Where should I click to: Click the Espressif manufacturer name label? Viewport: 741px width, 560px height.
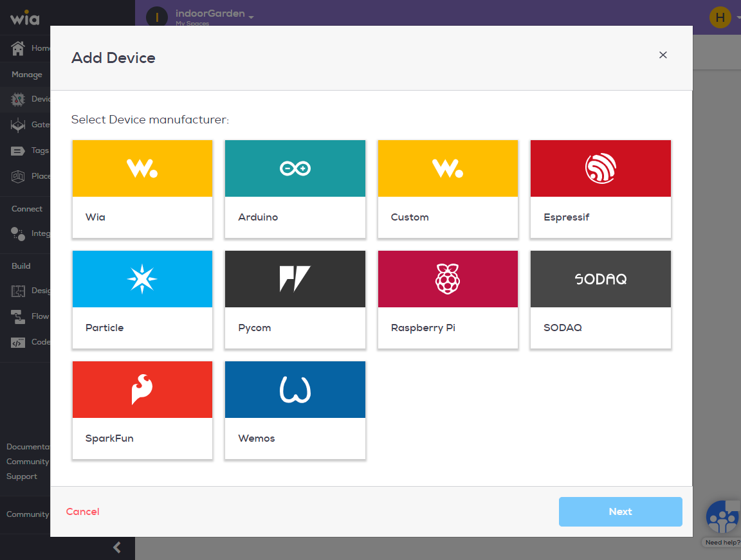[567, 217]
